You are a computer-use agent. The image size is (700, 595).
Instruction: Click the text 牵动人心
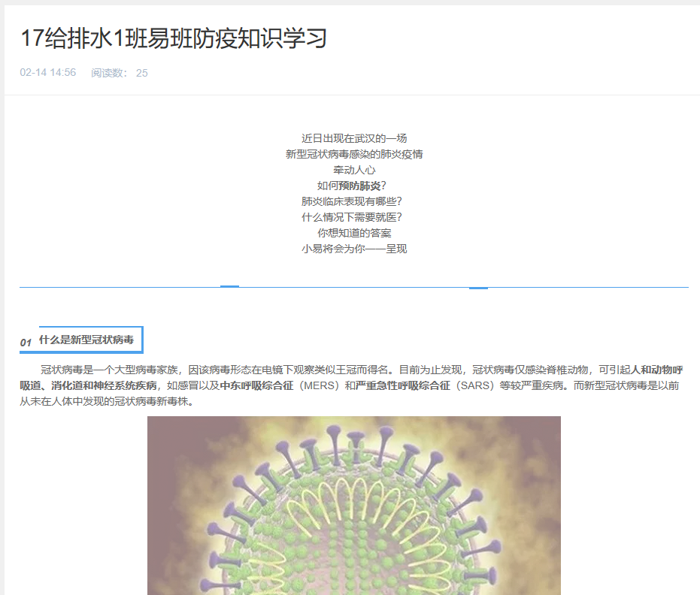click(354, 170)
